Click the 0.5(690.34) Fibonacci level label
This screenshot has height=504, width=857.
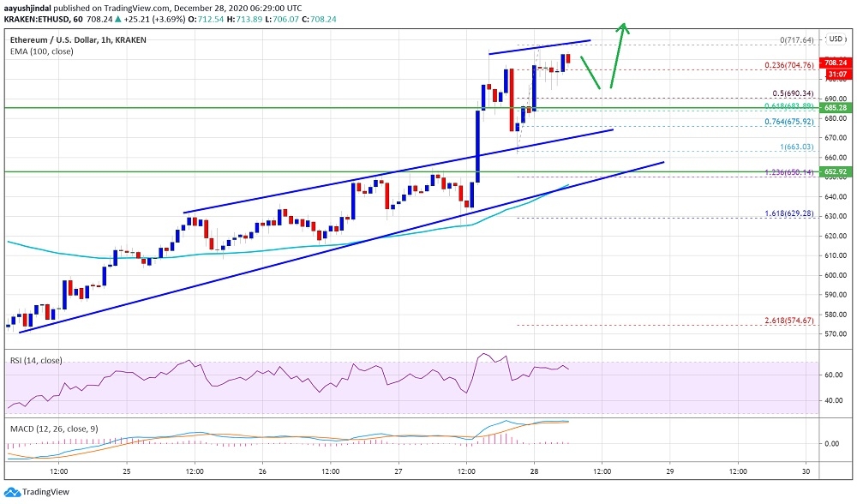789,92
